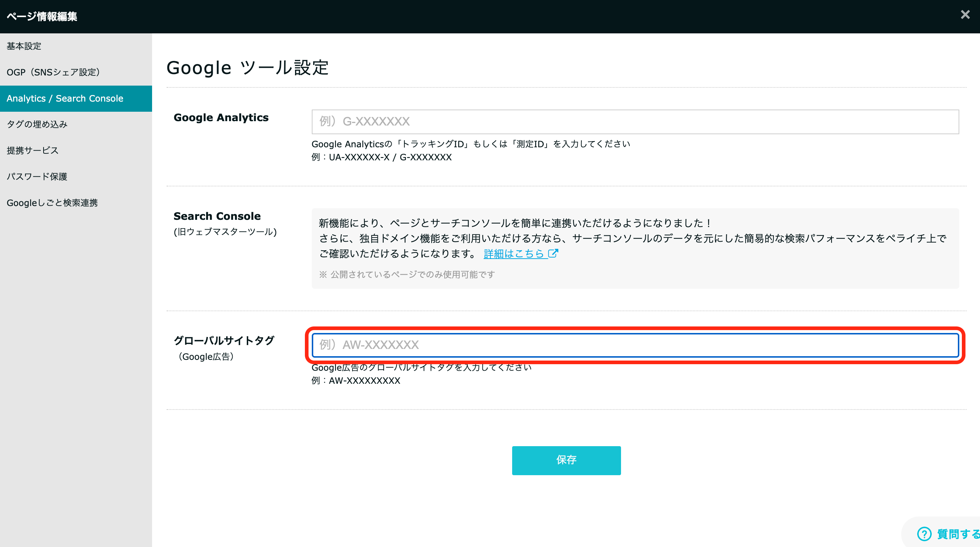Click the （Google広告） subtitle
The width and height of the screenshot is (980, 547).
[x=206, y=357]
